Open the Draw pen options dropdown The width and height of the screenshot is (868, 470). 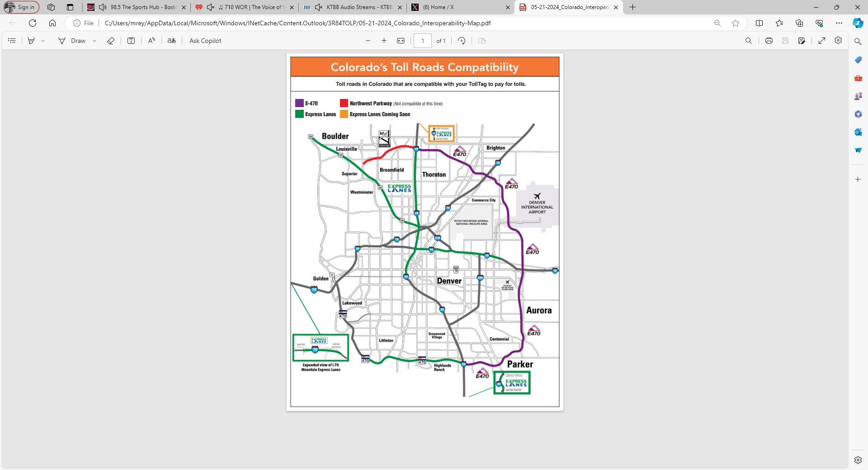(94, 41)
